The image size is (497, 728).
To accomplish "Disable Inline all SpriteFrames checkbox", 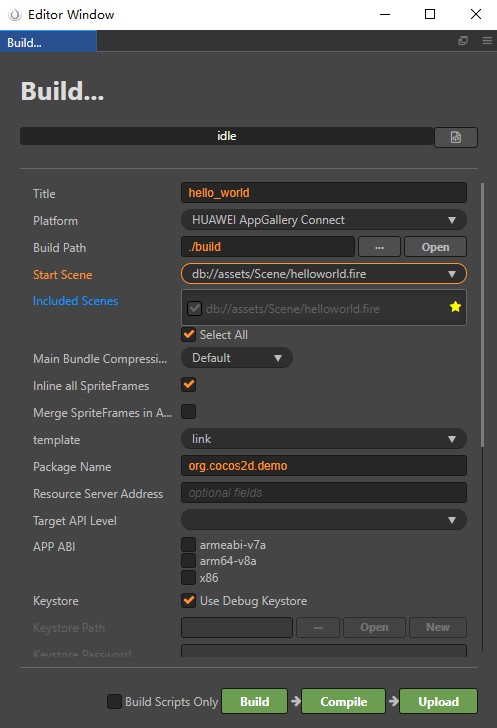I will [x=189, y=385].
